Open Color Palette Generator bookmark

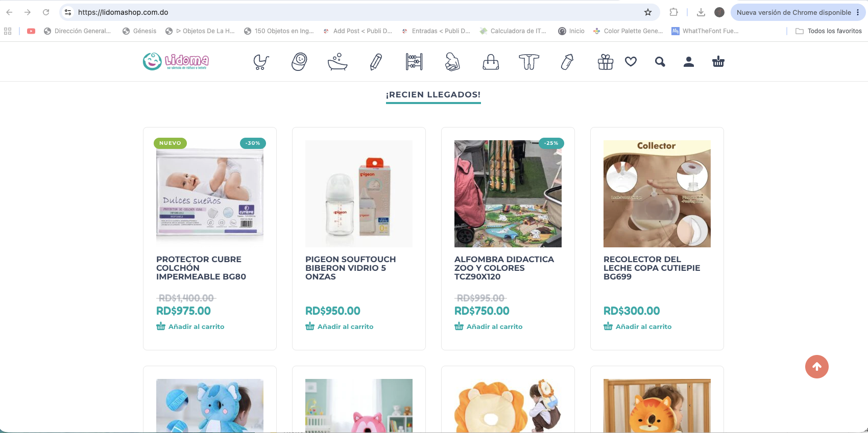(628, 31)
